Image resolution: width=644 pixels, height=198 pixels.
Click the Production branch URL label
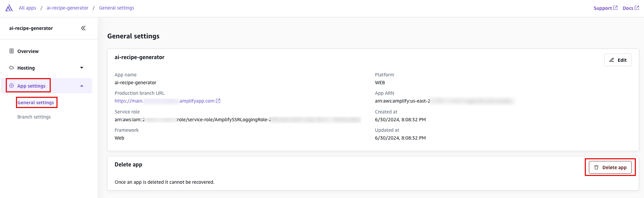[139, 93]
